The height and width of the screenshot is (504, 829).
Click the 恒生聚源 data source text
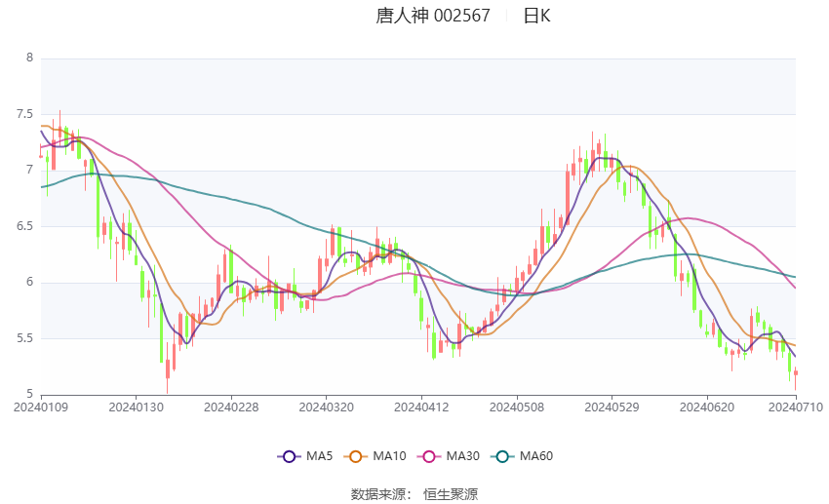click(451, 494)
